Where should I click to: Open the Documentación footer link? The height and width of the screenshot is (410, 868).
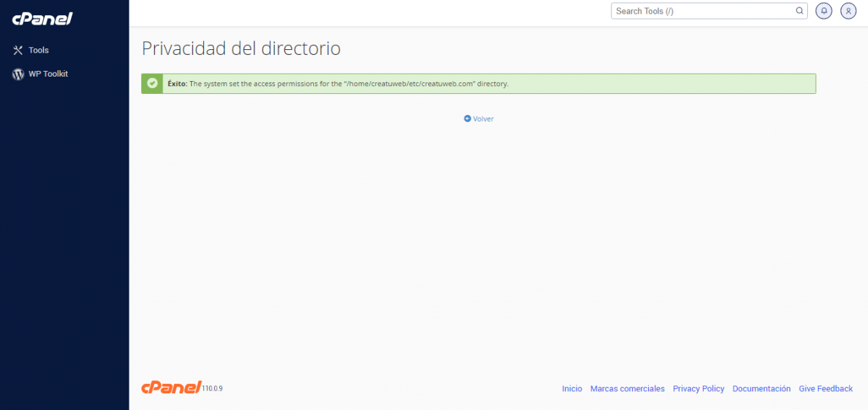tap(761, 389)
